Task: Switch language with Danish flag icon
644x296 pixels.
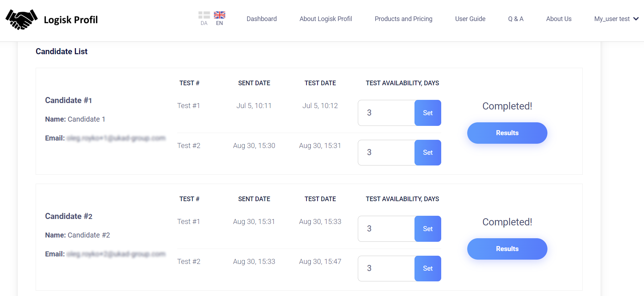Action: point(204,15)
